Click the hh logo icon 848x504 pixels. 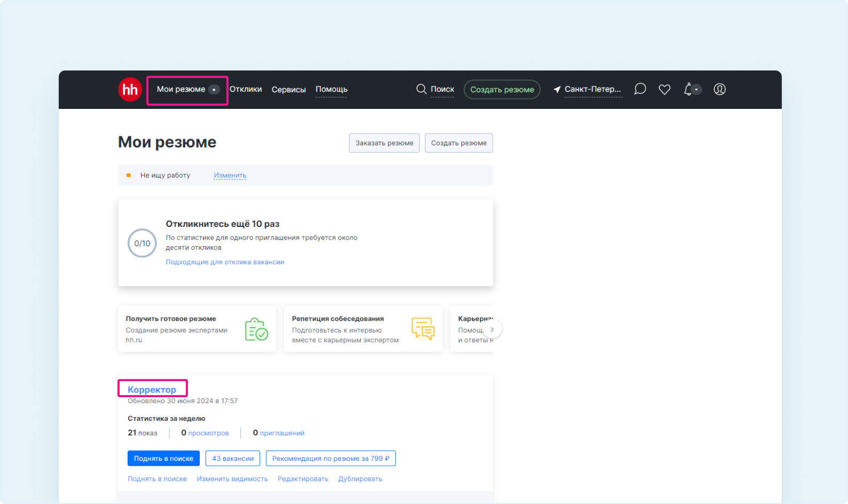click(130, 89)
